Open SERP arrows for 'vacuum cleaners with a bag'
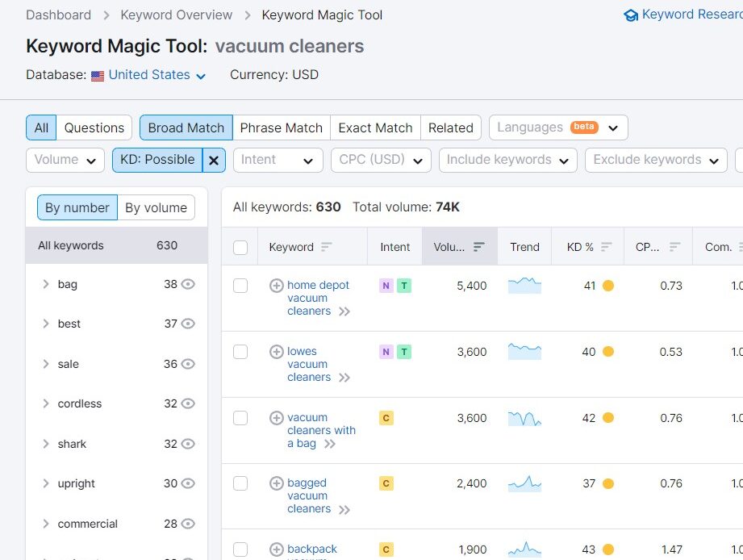This screenshot has width=743, height=560. [330, 444]
